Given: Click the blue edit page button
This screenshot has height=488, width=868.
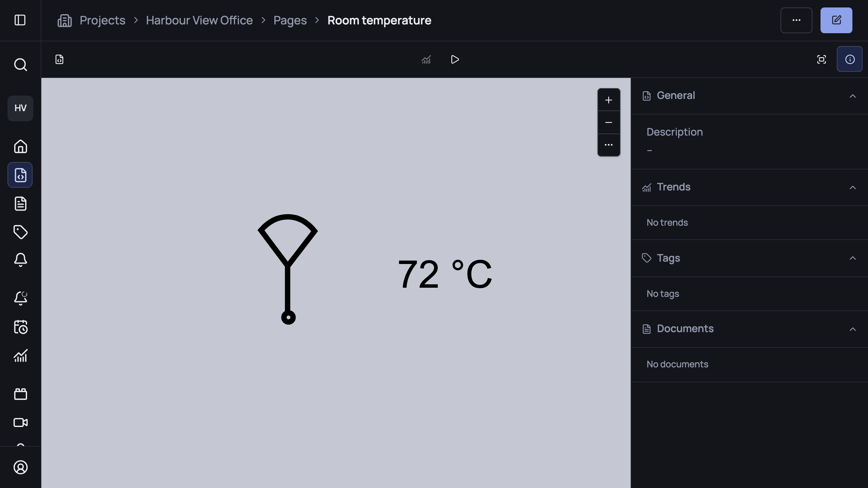Looking at the screenshot, I should 836,20.
